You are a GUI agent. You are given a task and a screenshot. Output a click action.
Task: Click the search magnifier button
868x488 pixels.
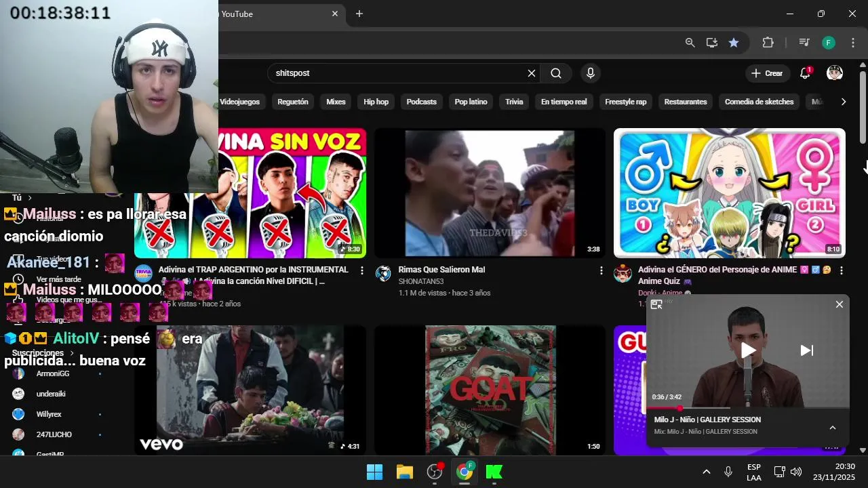556,73
